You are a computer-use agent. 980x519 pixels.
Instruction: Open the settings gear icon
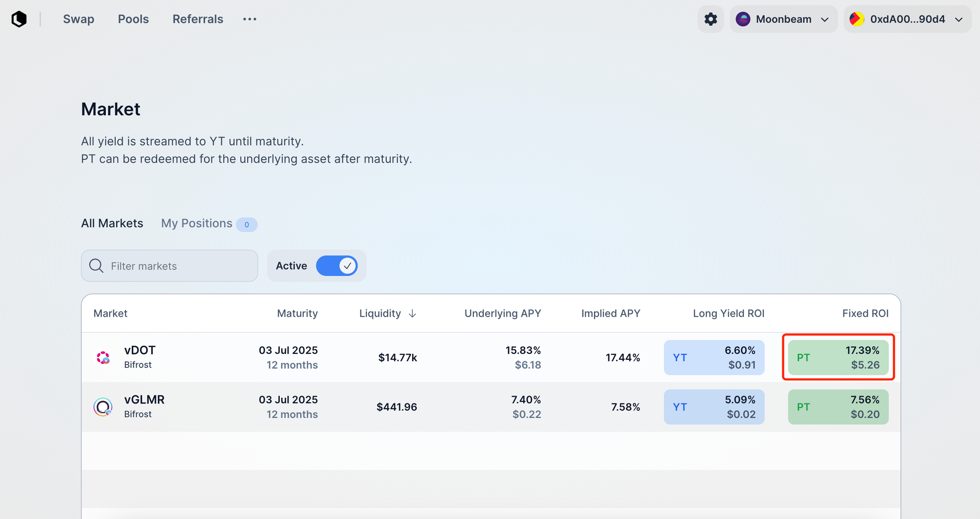tap(710, 19)
